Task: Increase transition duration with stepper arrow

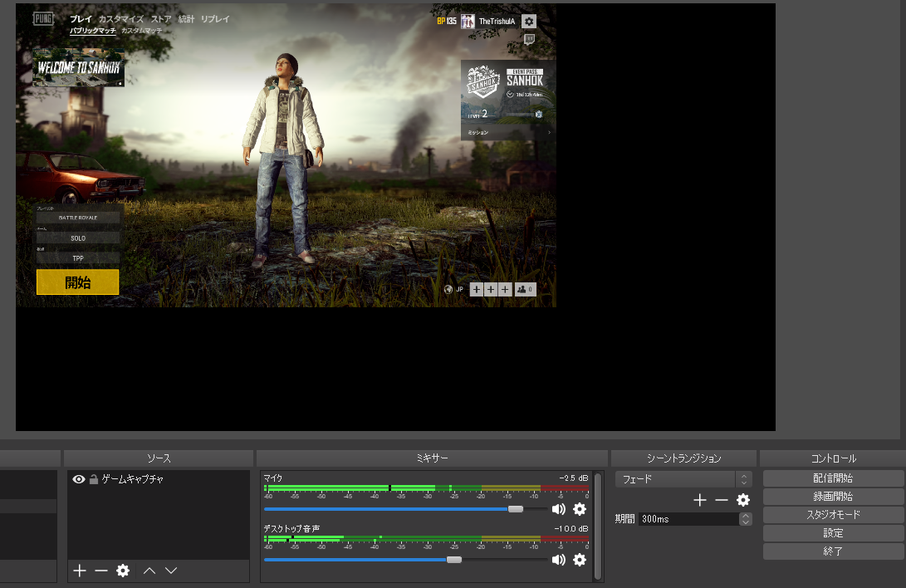Action: (x=746, y=516)
